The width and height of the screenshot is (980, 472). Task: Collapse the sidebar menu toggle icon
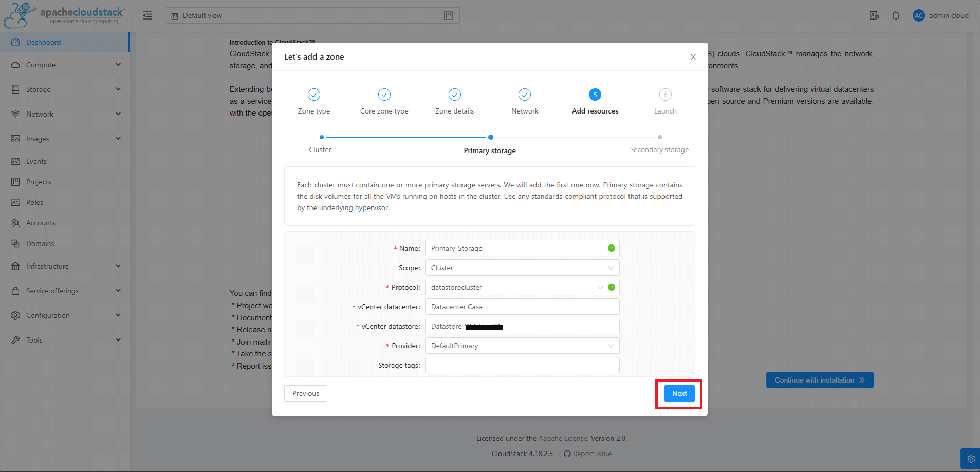click(x=147, y=15)
